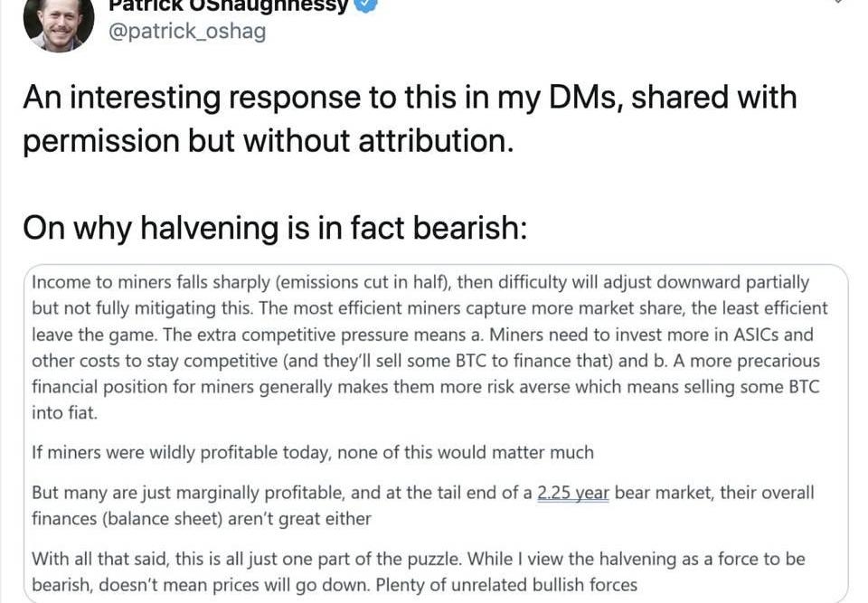Click the line "If miners were wildly profitable today"

(313, 453)
